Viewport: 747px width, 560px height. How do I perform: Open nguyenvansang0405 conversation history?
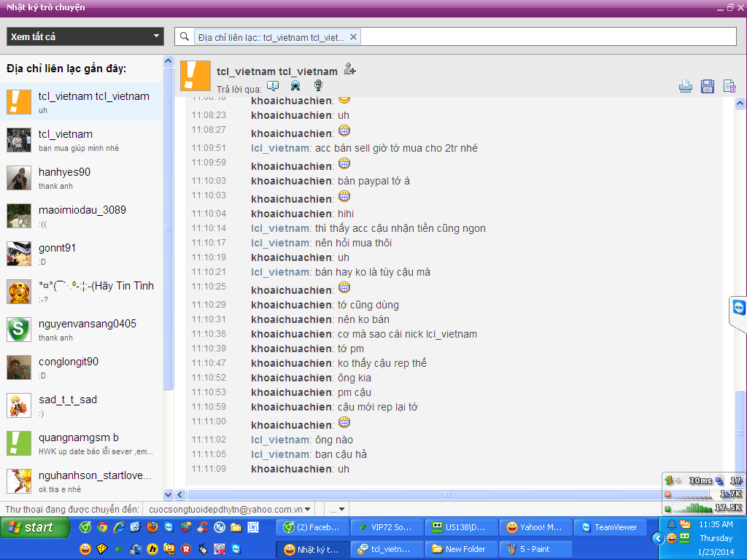[x=81, y=330]
